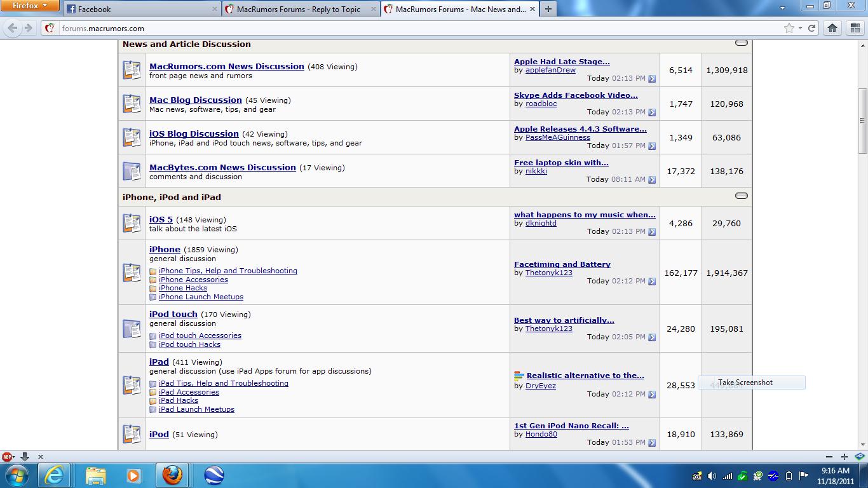Screen dimensions: 868x488
Task: Click the browser Forward arrow
Action: (x=28, y=28)
